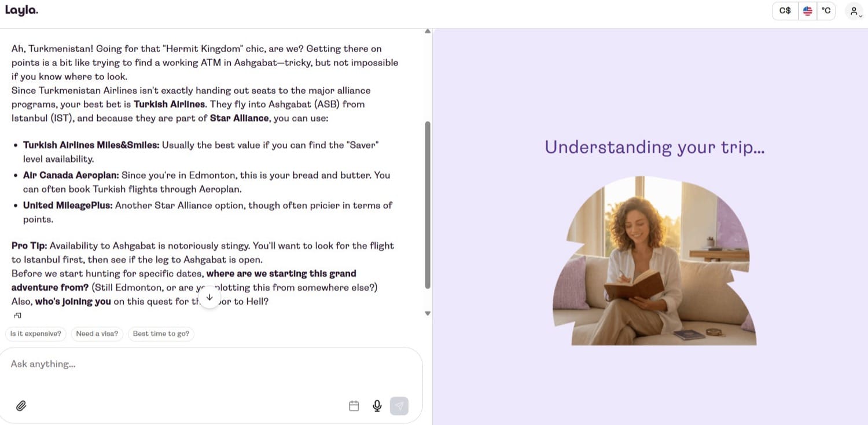Image resolution: width=868 pixels, height=425 pixels.
Task: Click the scrollbar up arrow
Action: (x=428, y=31)
